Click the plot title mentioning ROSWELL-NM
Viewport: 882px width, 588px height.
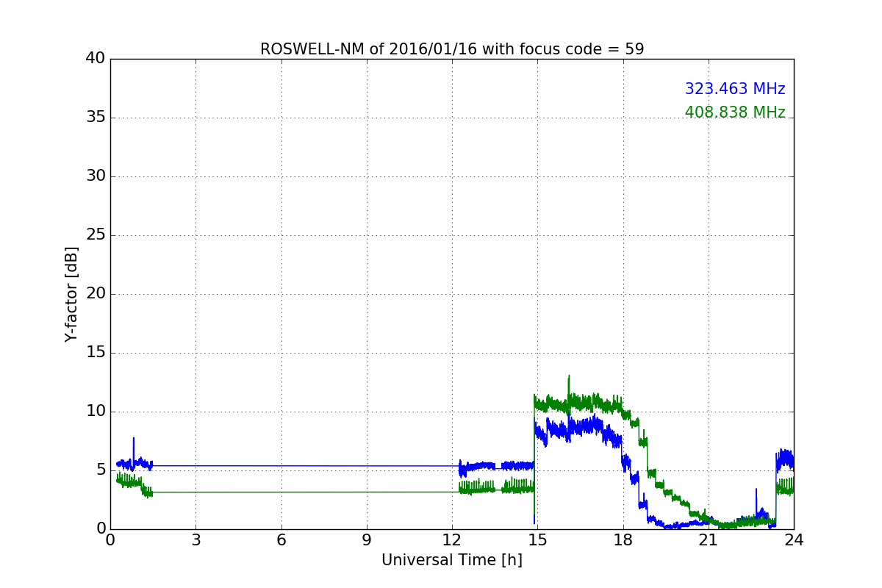[x=452, y=49]
